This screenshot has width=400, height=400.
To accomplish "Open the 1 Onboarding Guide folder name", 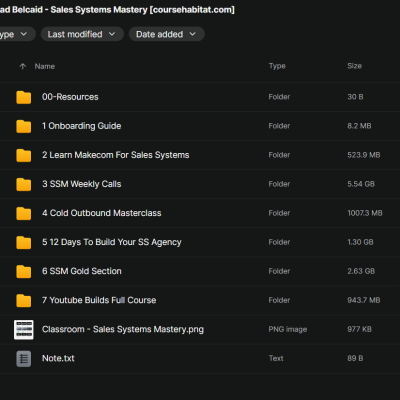I will coord(81,126).
